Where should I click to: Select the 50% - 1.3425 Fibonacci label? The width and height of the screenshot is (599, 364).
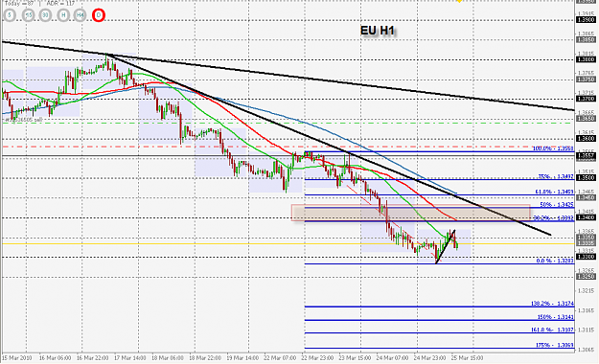557,205
